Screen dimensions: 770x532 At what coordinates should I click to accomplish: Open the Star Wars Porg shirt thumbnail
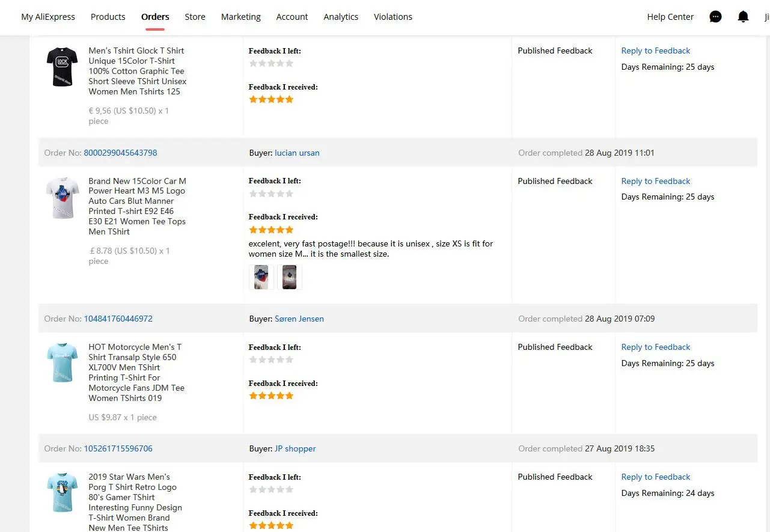pos(62,492)
